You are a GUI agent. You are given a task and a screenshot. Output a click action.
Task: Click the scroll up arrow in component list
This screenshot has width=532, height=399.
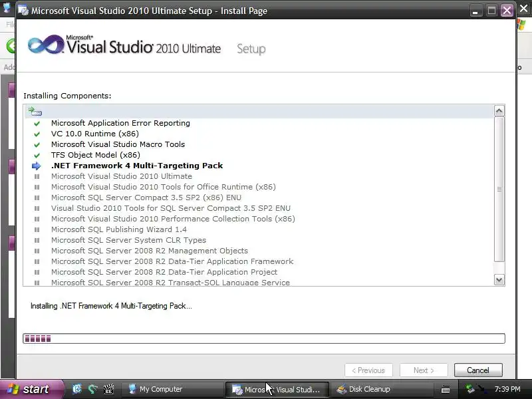coord(499,111)
